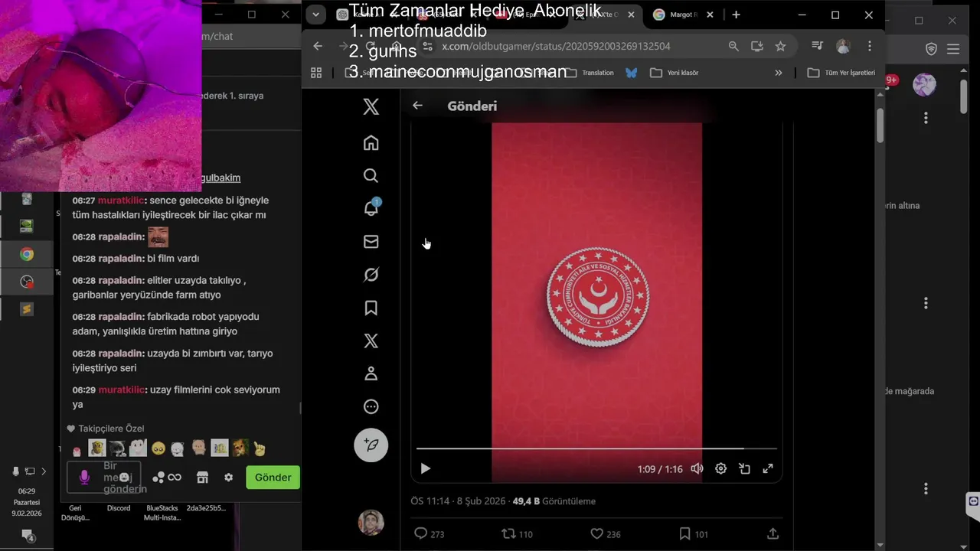Screen dimensions: 980x551
Task: Play the video in the post
Action: [426, 468]
